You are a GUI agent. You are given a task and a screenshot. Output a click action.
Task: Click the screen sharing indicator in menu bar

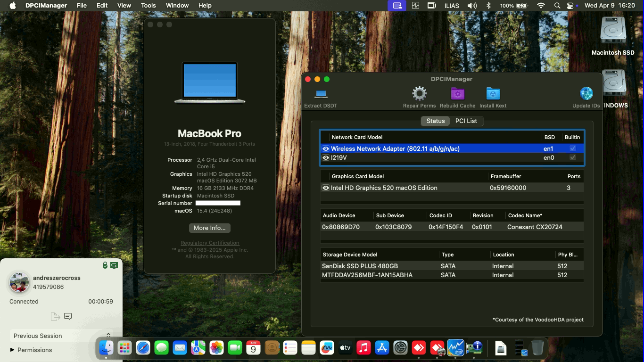396,5
